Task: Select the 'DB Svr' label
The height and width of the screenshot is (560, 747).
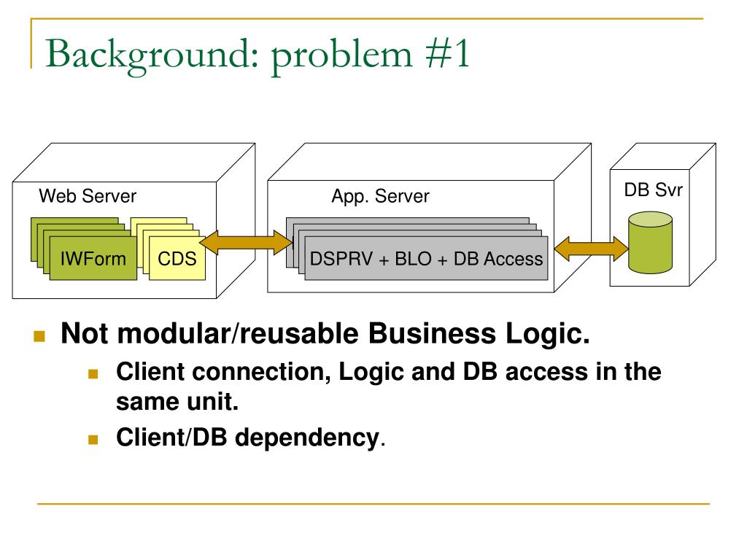Action: [653, 190]
